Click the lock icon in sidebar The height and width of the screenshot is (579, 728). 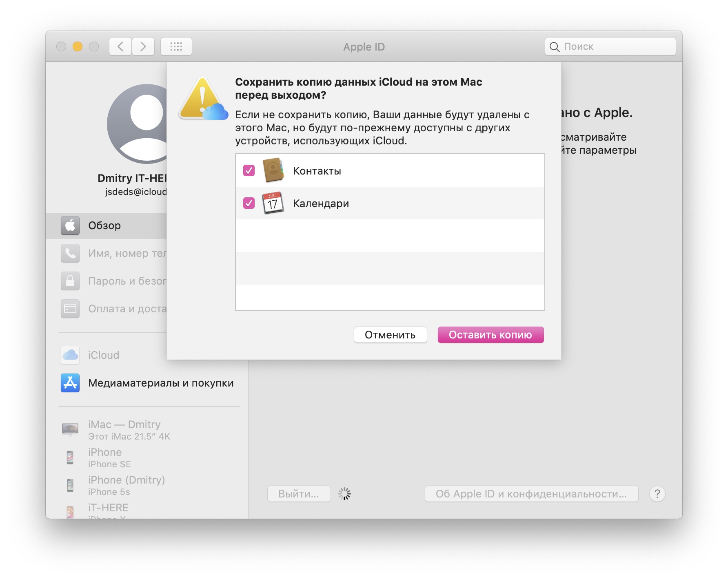[x=70, y=281]
